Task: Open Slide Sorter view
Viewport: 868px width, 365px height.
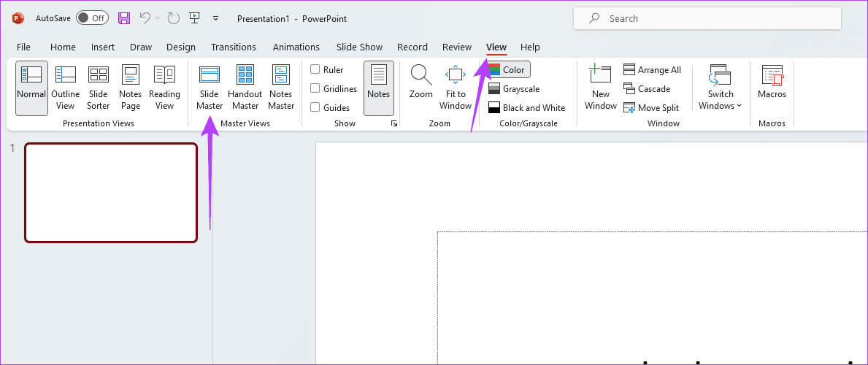Action: point(99,87)
